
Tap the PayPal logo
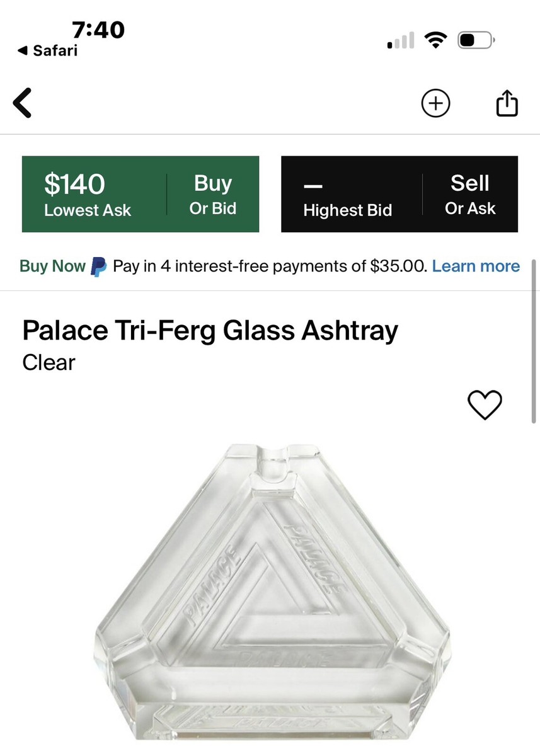point(97,266)
